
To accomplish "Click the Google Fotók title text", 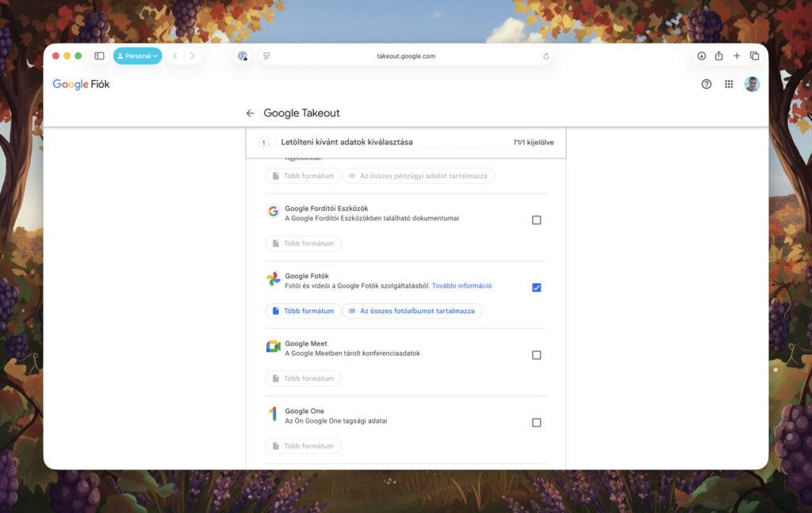I will (307, 276).
